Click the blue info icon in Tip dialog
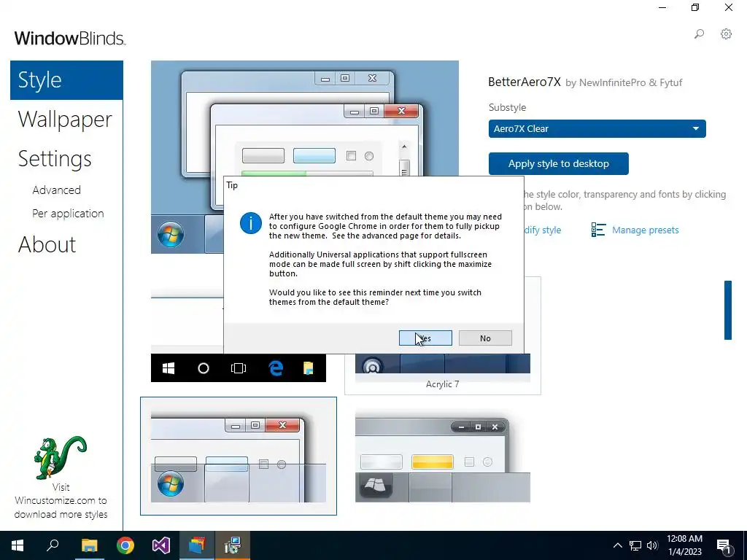The height and width of the screenshot is (560, 747). 251,223
